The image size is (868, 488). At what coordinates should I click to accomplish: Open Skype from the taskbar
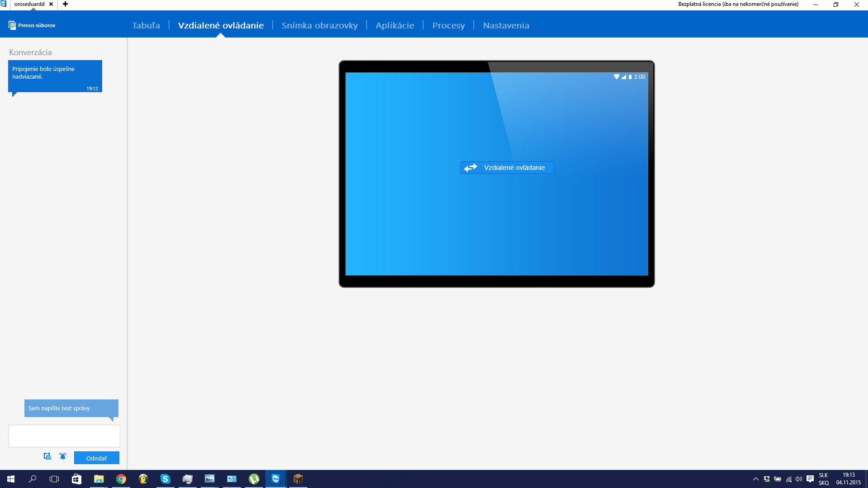click(165, 479)
